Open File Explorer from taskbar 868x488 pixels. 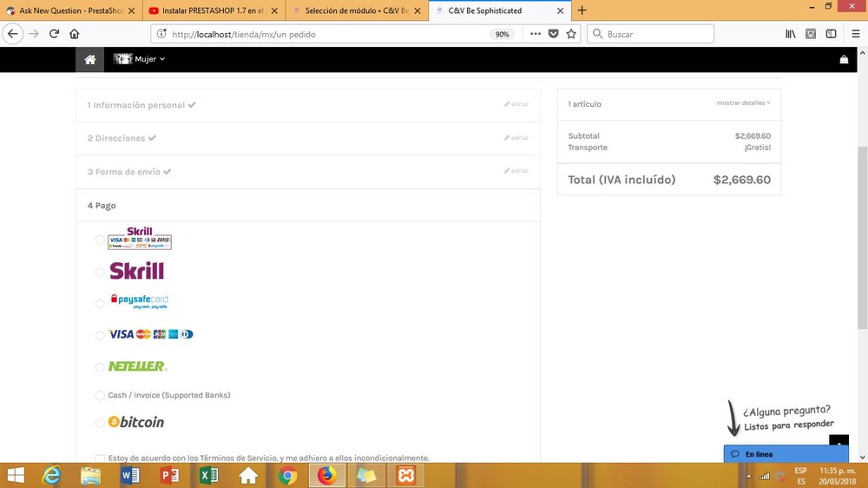point(90,475)
